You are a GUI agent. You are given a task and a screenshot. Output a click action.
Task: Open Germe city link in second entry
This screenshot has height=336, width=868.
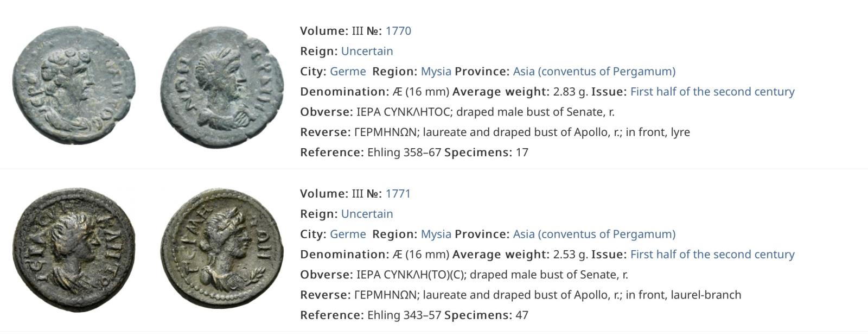point(348,234)
